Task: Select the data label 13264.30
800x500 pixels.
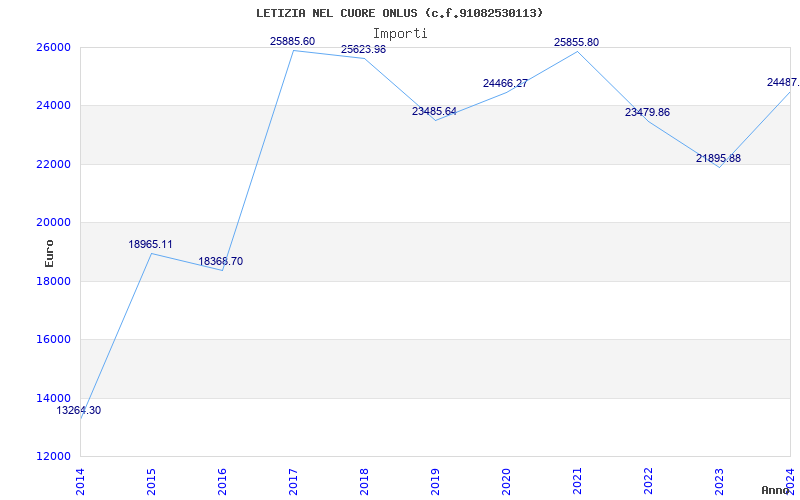Action: pos(79,410)
